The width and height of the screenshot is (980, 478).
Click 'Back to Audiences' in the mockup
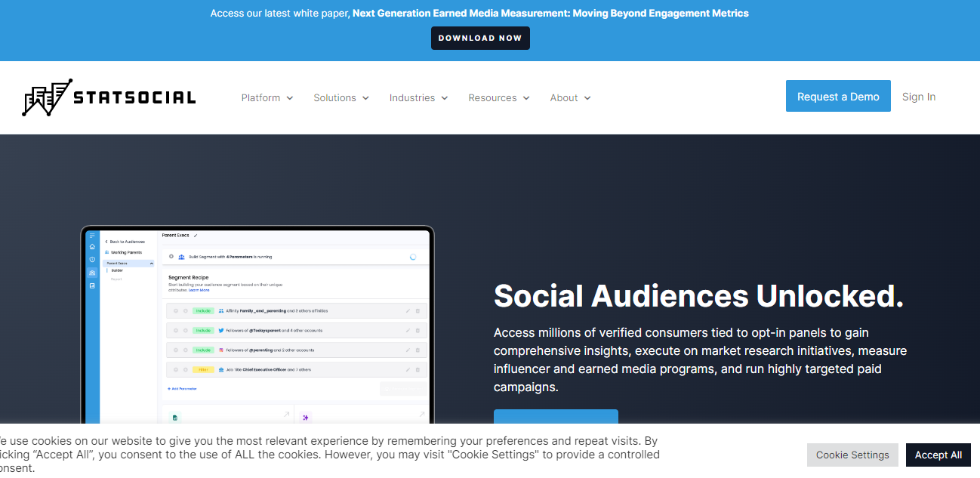click(125, 242)
